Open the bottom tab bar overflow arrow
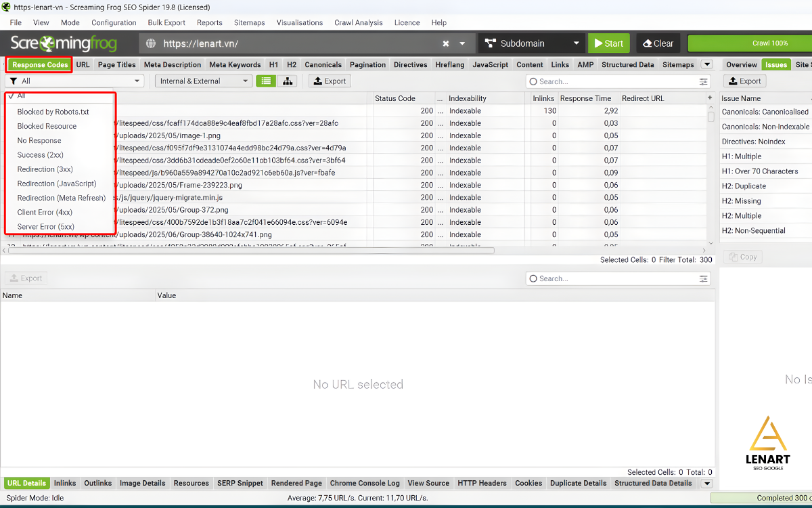This screenshot has height=508, width=812. tap(706, 483)
